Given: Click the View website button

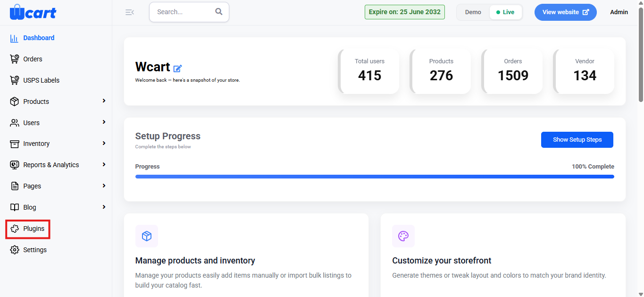Looking at the screenshot, I should coord(566,12).
